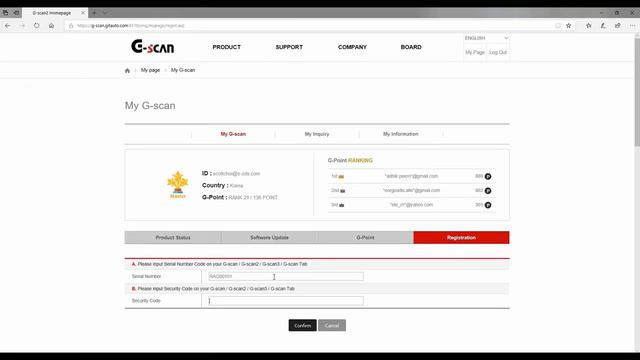Screen dimensions: 640x360
Task: Open the SUPPORT menu
Action: 289,47
